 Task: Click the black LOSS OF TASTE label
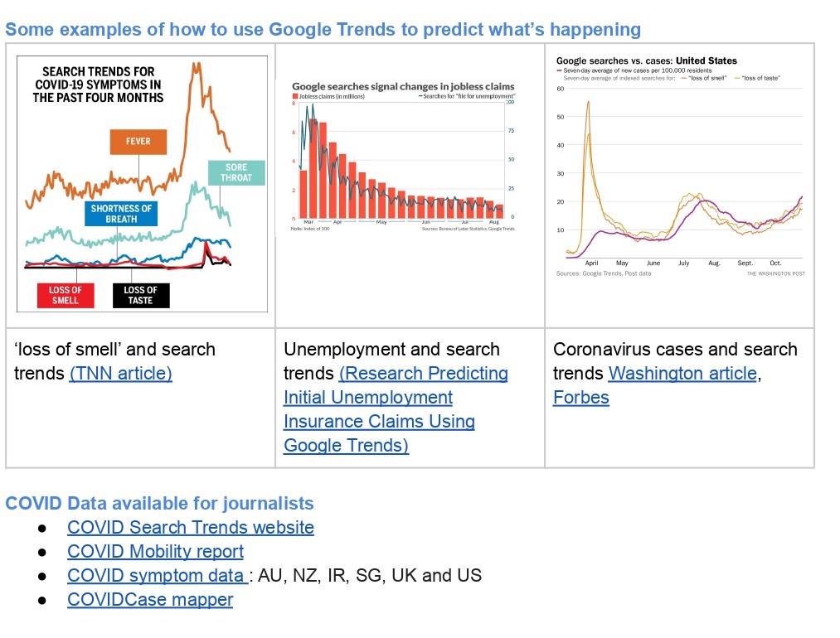pos(140,295)
